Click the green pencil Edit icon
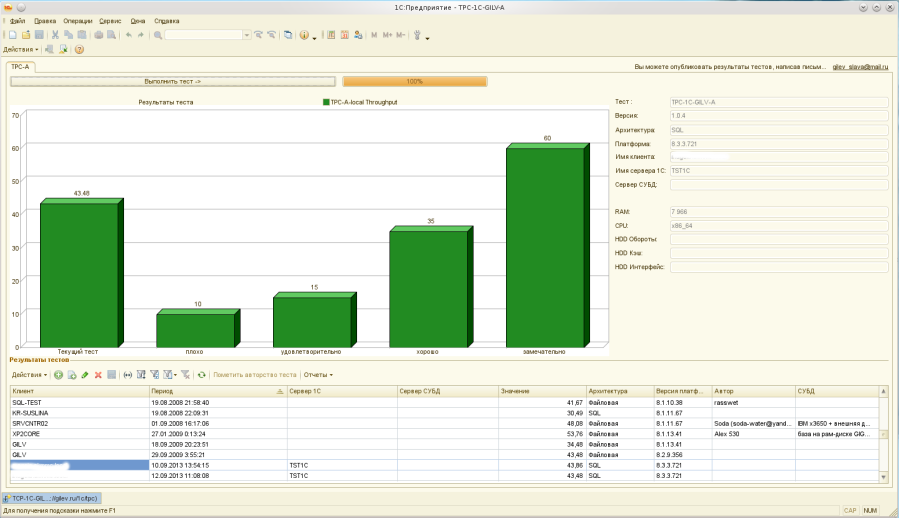 click(x=85, y=375)
